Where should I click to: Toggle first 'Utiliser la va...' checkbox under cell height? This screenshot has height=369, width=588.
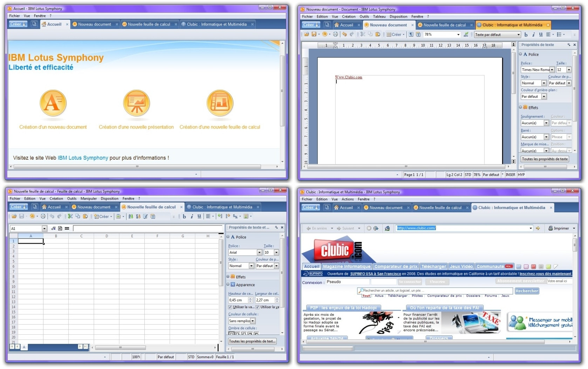(x=230, y=307)
